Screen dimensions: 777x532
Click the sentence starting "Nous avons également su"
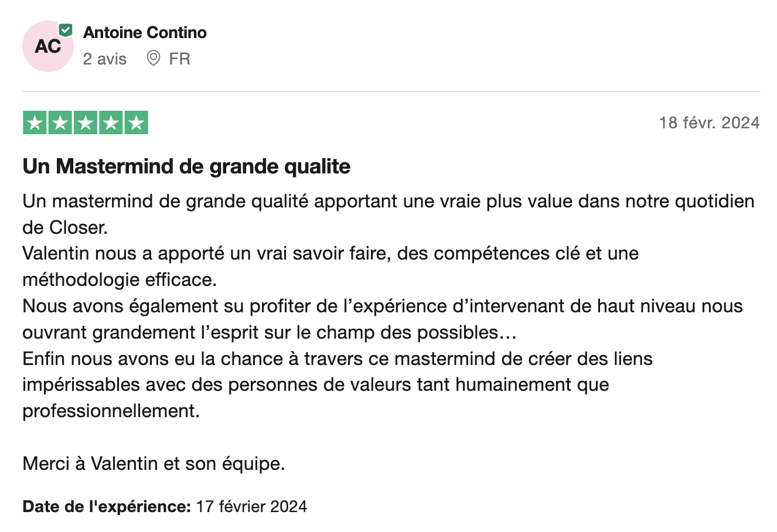click(382, 306)
